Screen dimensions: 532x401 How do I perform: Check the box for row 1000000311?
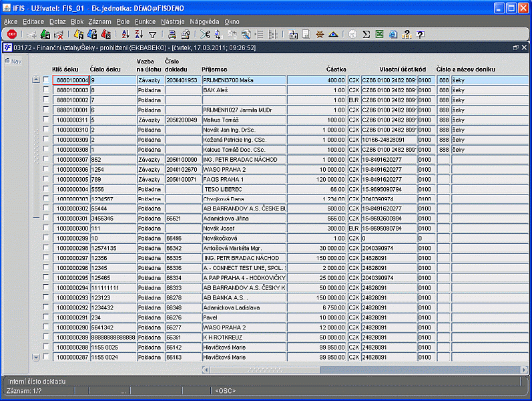(46, 120)
